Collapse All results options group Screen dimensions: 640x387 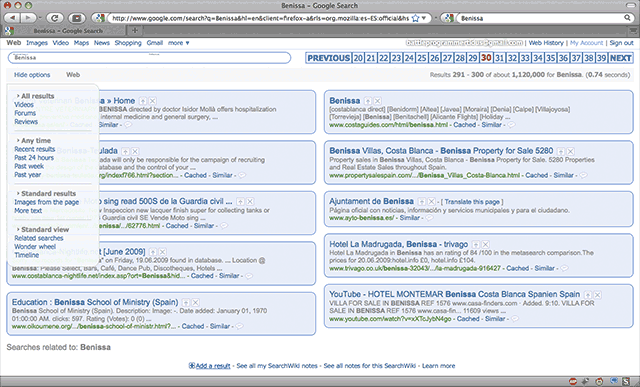[35, 96]
